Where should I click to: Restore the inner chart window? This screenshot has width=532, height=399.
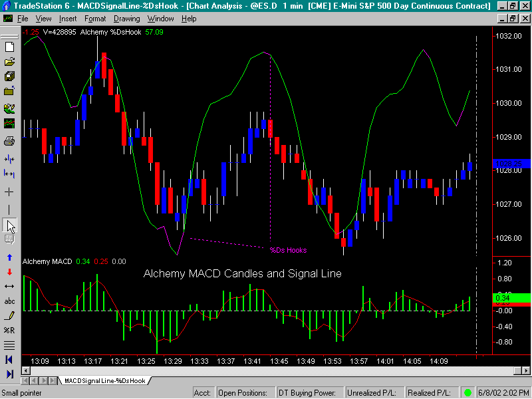pyautogui.click(x=513, y=19)
